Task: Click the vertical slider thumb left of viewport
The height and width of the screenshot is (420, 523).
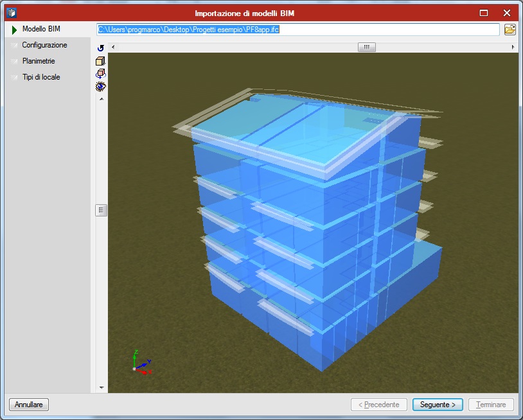Action: click(101, 210)
